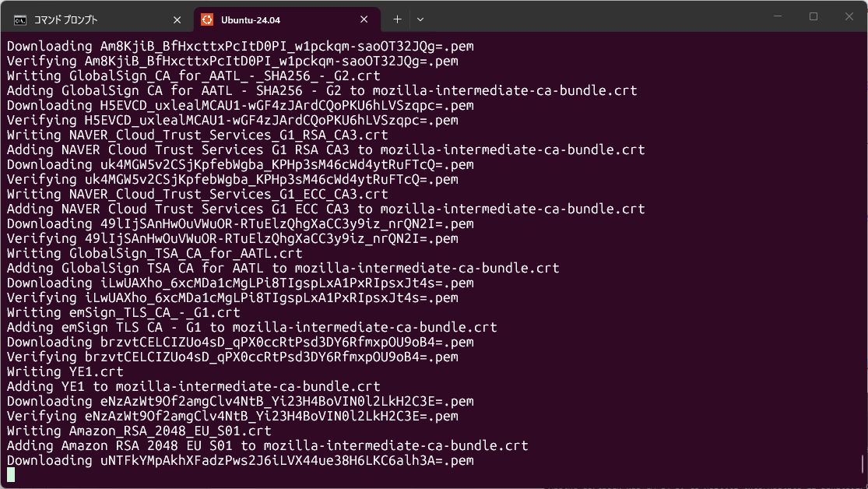868x489 pixels.
Task: Close the Ubuntu-24.04 tab
Action: click(x=363, y=19)
